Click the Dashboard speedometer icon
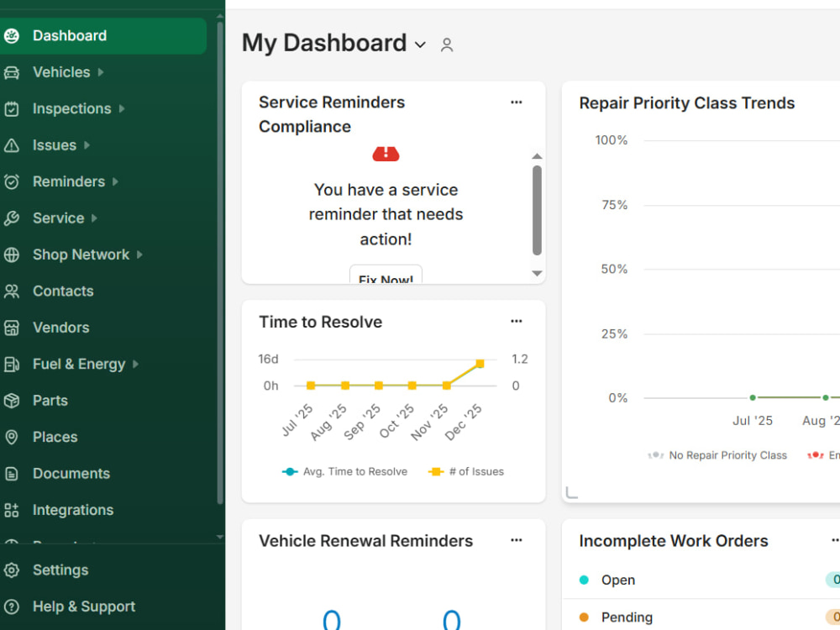This screenshot has height=630, width=840. pyautogui.click(x=11, y=36)
